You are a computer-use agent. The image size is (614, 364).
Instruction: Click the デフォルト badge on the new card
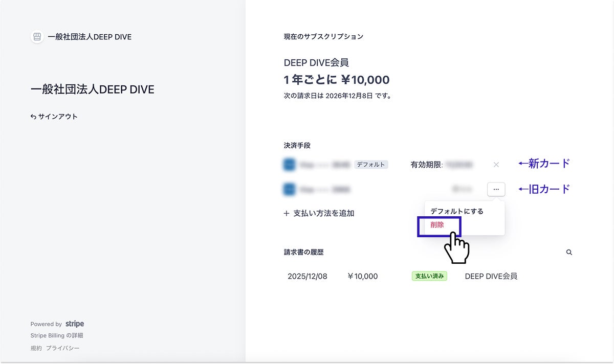pos(371,165)
